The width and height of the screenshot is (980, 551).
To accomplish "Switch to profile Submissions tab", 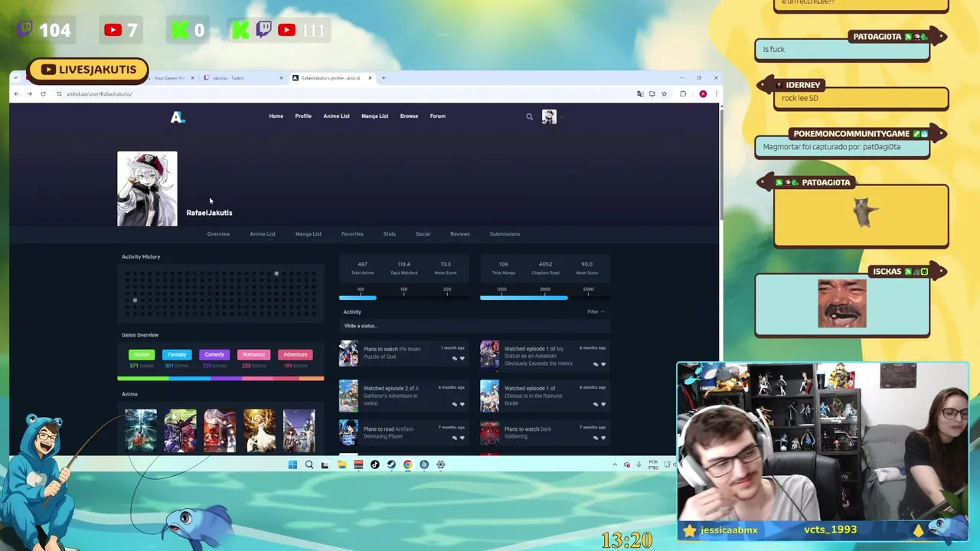I will pos(505,234).
